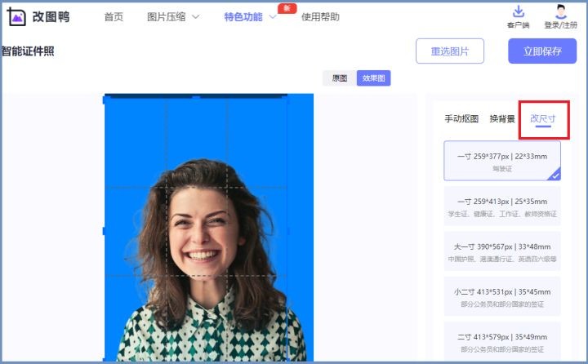The height and width of the screenshot is (364, 588).
Task: Open 使用帮助 menu item
Action: pyautogui.click(x=320, y=17)
